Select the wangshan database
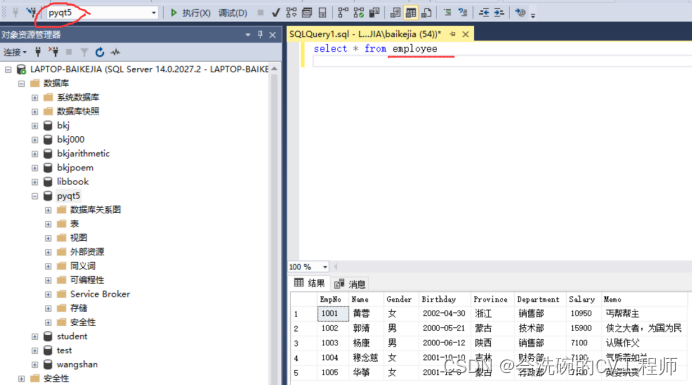This screenshot has height=385, width=693. [x=77, y=365]
